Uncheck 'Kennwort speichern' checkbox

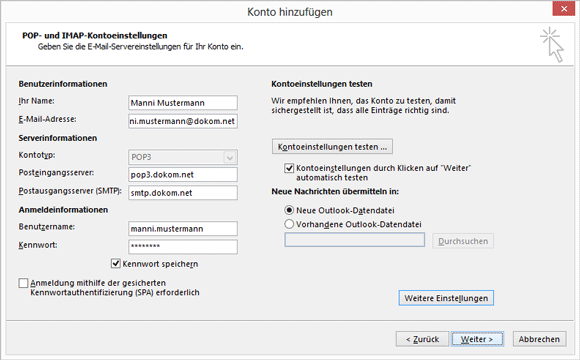[x=116, y=263]
